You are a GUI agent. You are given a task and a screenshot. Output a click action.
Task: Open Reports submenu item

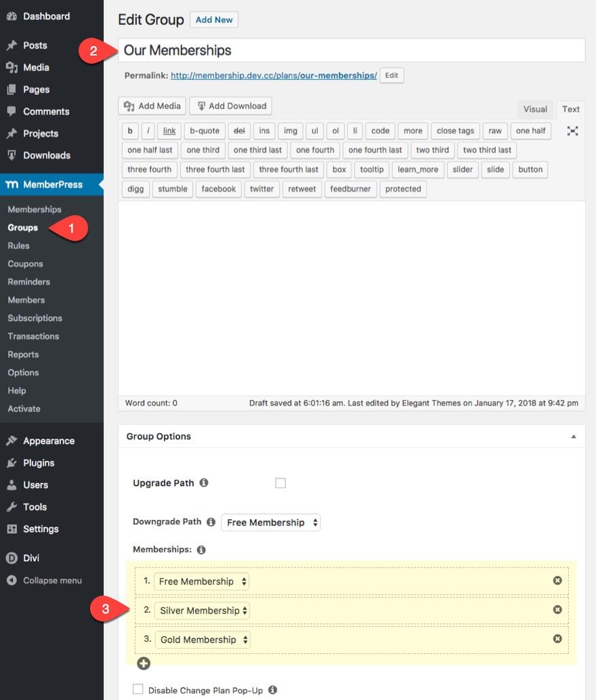(23, 355)
